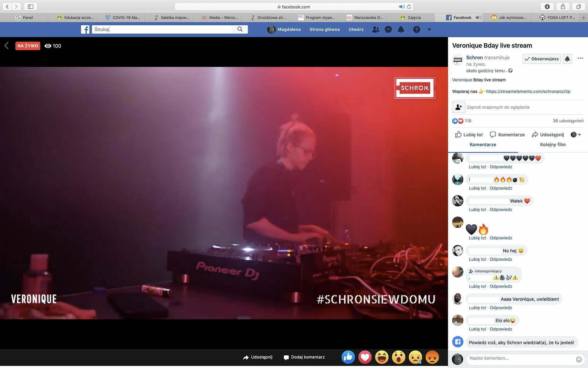Send a thumbs-up Like reaction
The width and height of the screenshot is (588, 368).
tap(348, 357)
